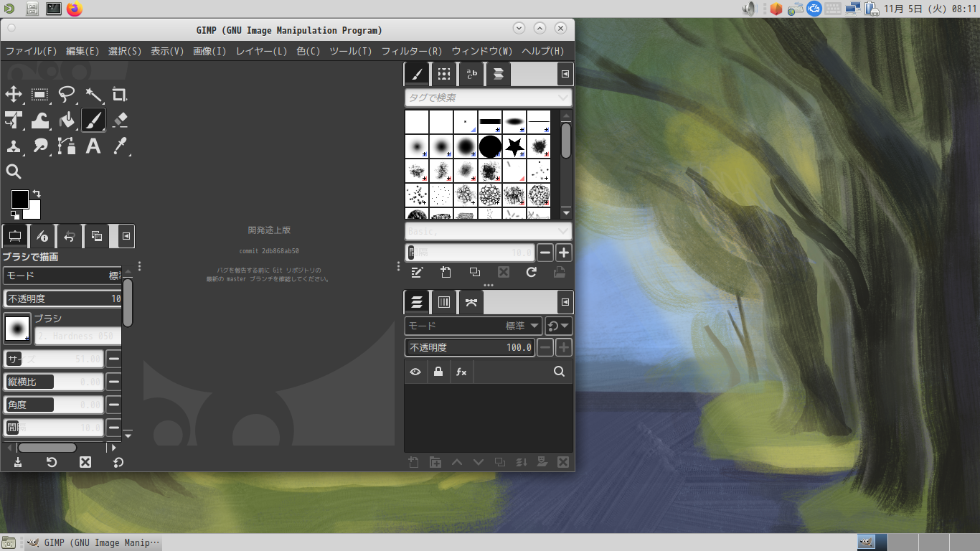Image resolution: width=980 pixels, height=551 pixels.
Task: Open the terminal launcher in top panel
Action: point(53,9)
